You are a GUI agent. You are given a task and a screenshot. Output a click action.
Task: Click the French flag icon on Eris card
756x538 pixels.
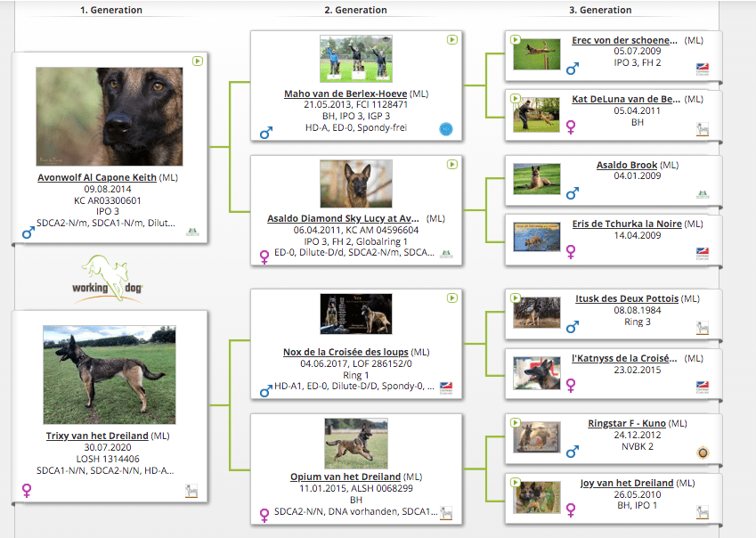point(703,253)
